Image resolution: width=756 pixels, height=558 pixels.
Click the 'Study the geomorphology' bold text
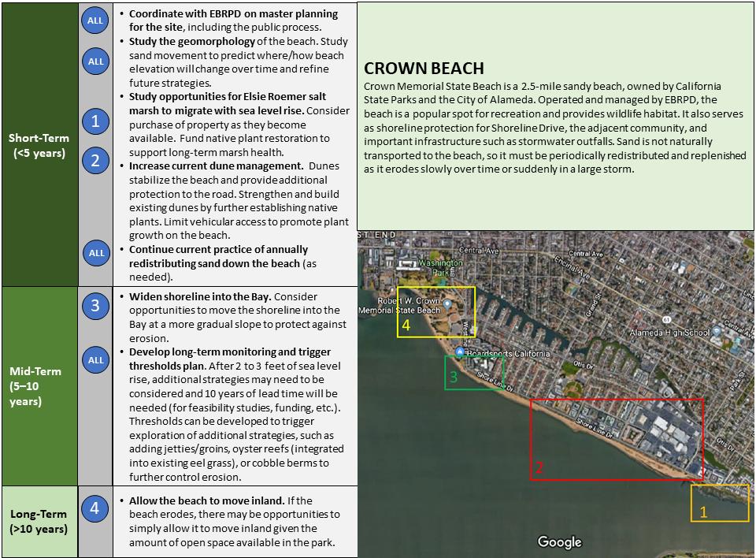192,42
